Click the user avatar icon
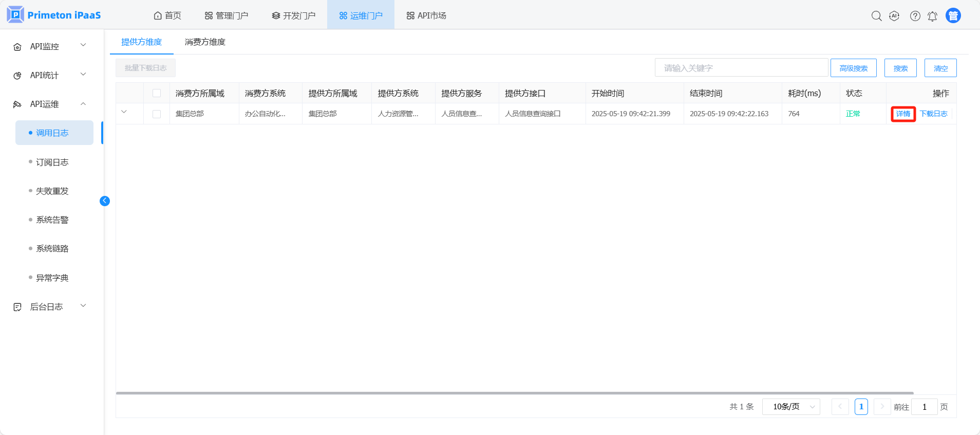Screen dimensions: 980x435 (953, 16)
